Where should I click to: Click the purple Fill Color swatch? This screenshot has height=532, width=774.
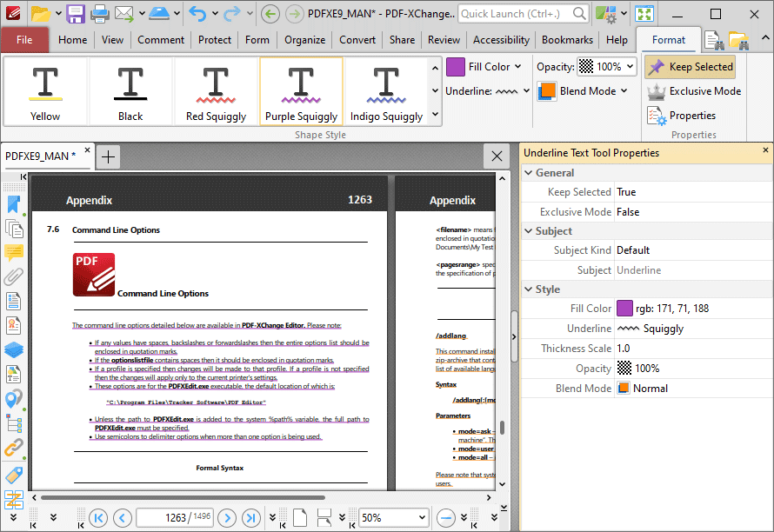pos(456,66)
